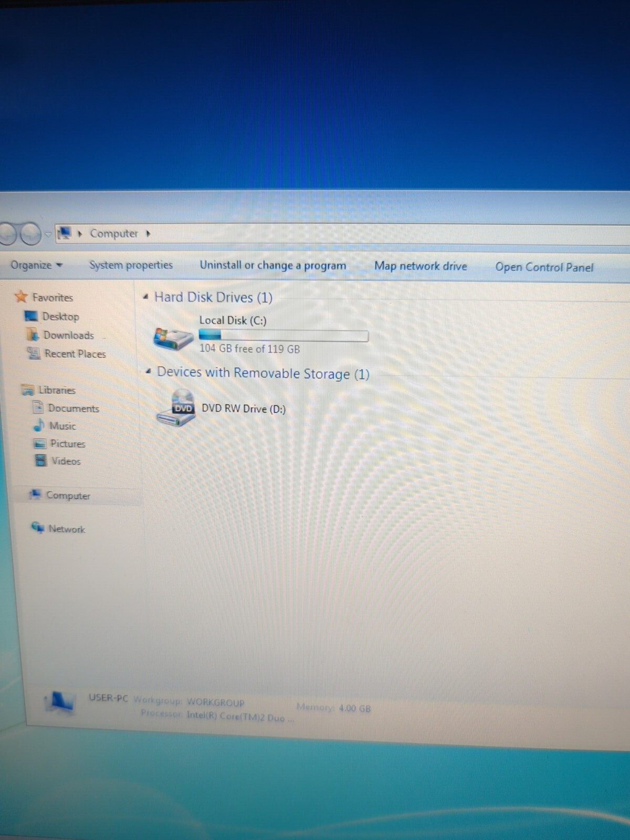Click the C drive usage bar
The height and width of the screenshot is (840, 630).
point(283,335)
